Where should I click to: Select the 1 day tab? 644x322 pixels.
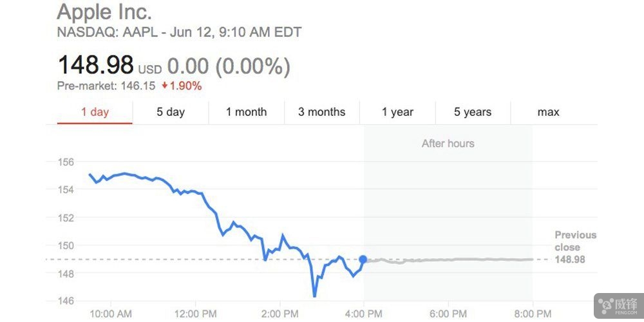[95, 112]
